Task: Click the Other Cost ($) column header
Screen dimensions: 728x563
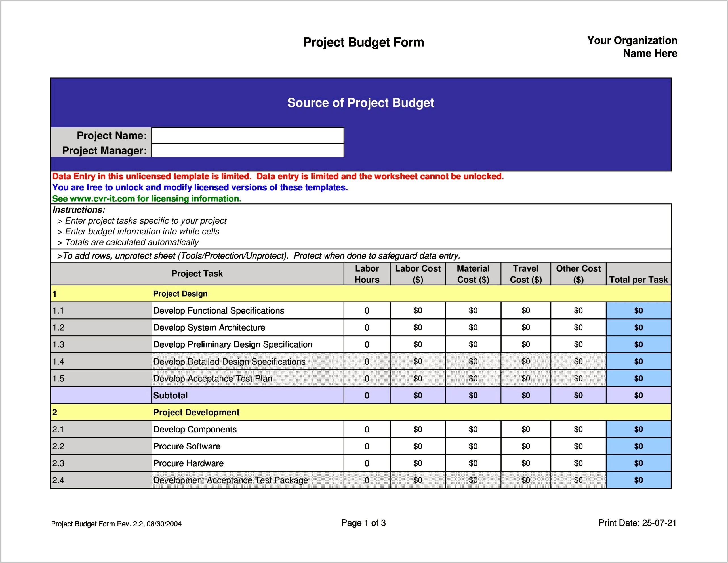Action: click(x=578, y=274)
